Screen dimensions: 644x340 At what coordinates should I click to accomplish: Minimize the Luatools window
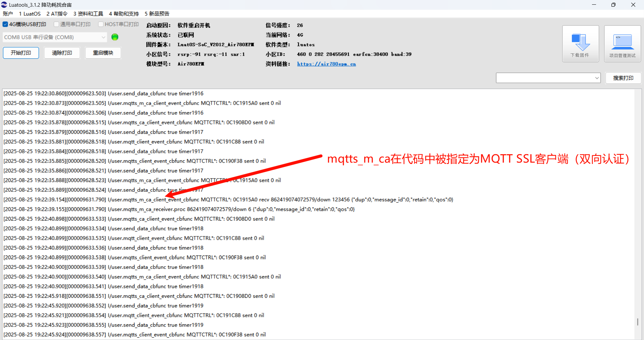[594, 5]
